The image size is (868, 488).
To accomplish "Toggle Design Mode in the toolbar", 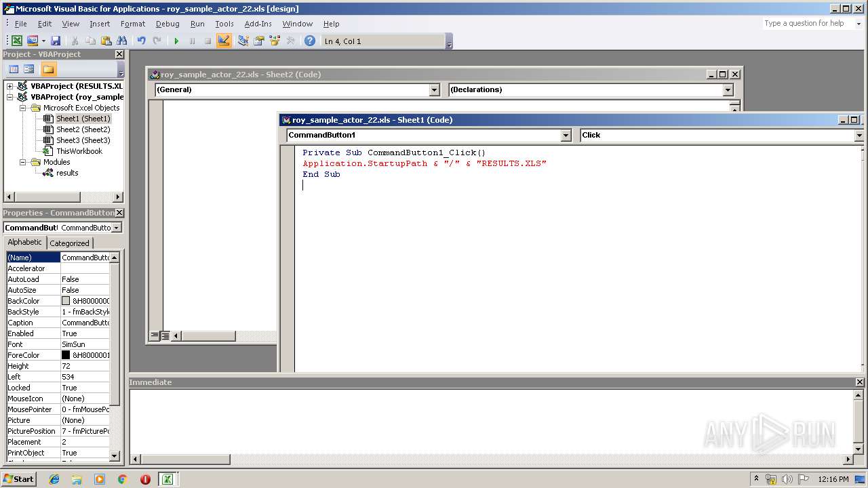I will 224,41.
